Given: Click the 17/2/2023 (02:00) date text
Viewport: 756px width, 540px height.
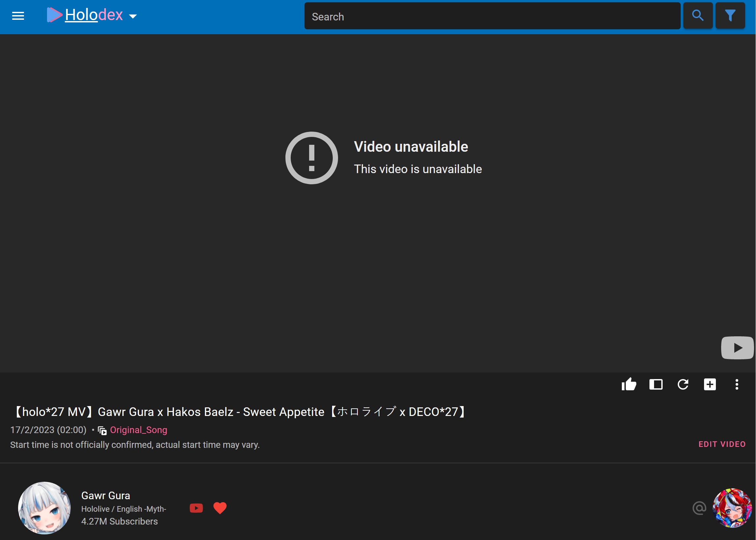Looking at the screenshot, I should 49,430.
